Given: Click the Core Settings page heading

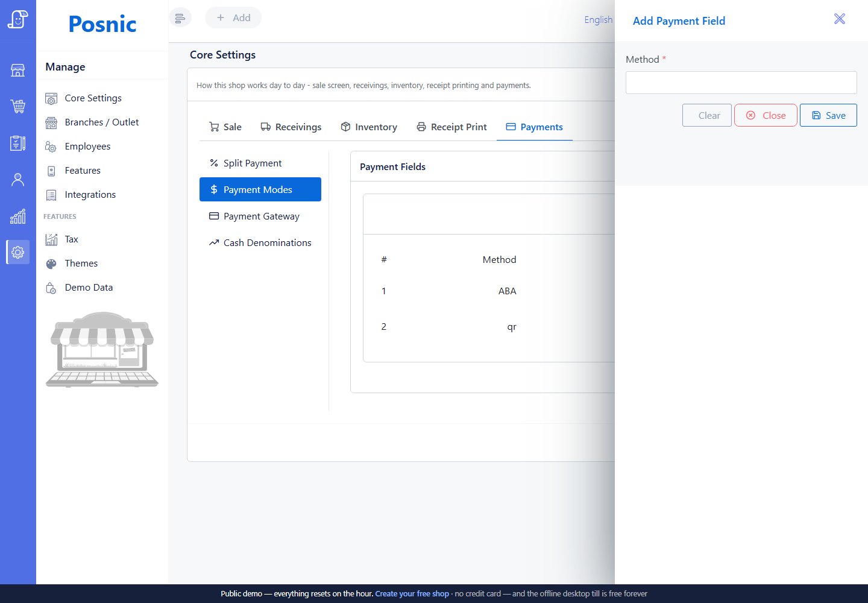Looking at the screenshot, I should (222, 55).
